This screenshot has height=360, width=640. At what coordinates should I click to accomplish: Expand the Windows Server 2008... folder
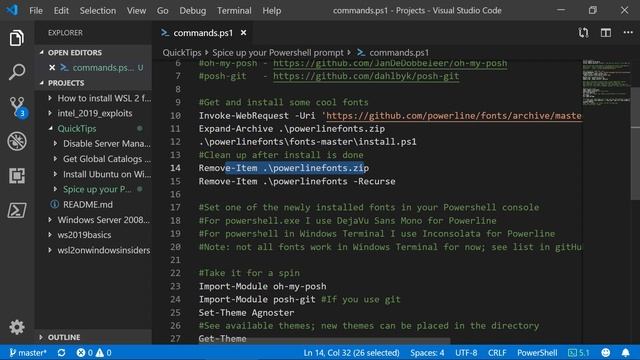coord(93,220)
